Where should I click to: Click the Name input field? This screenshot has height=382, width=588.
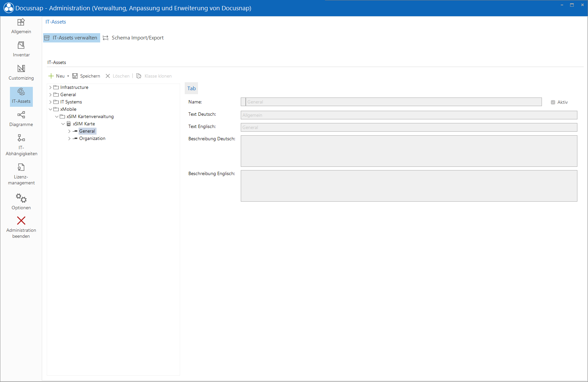(394, 102)
